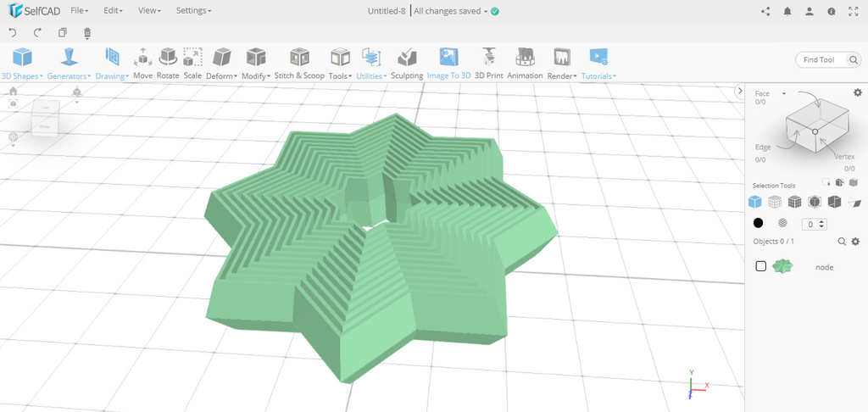868x412 pixels.
Task: Toggle fullscreen mode icon
Action: click(x=853, y=11)
